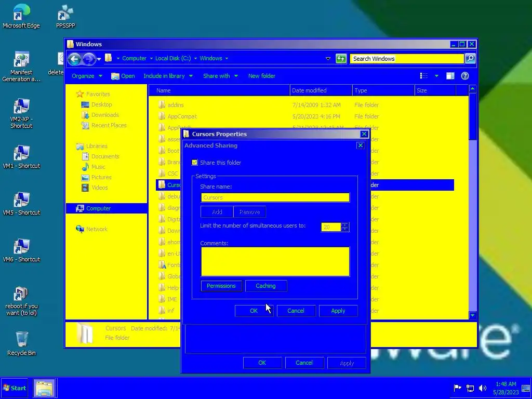Sort by the Type column header
Viewport: 532px width, 399px height.
(383, 90)
